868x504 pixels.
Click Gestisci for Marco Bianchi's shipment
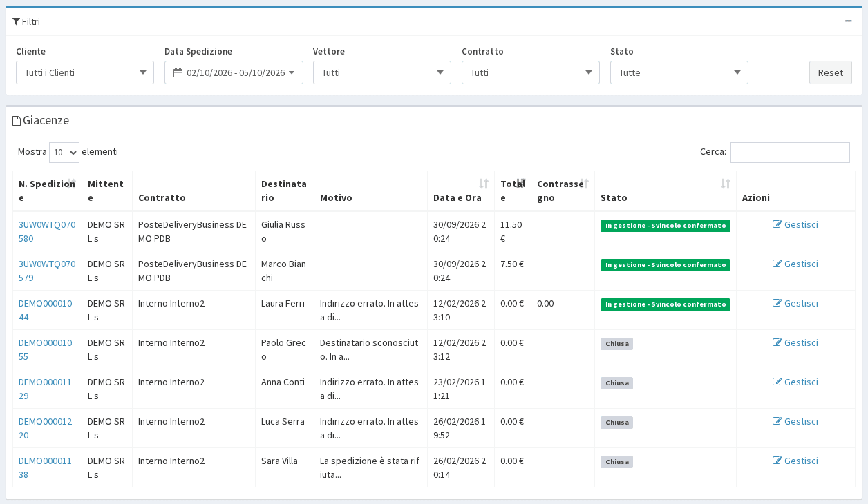795,264
